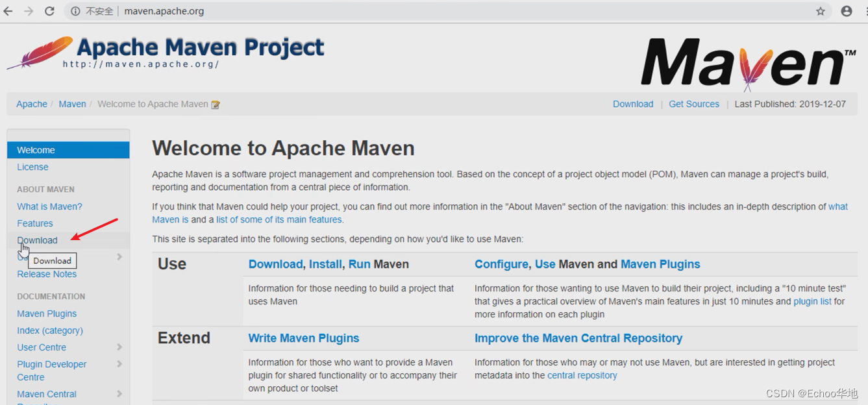The image size is (868, 405).
Task: Click the DOCUMENTATION section header
Action: click(51, 297)
